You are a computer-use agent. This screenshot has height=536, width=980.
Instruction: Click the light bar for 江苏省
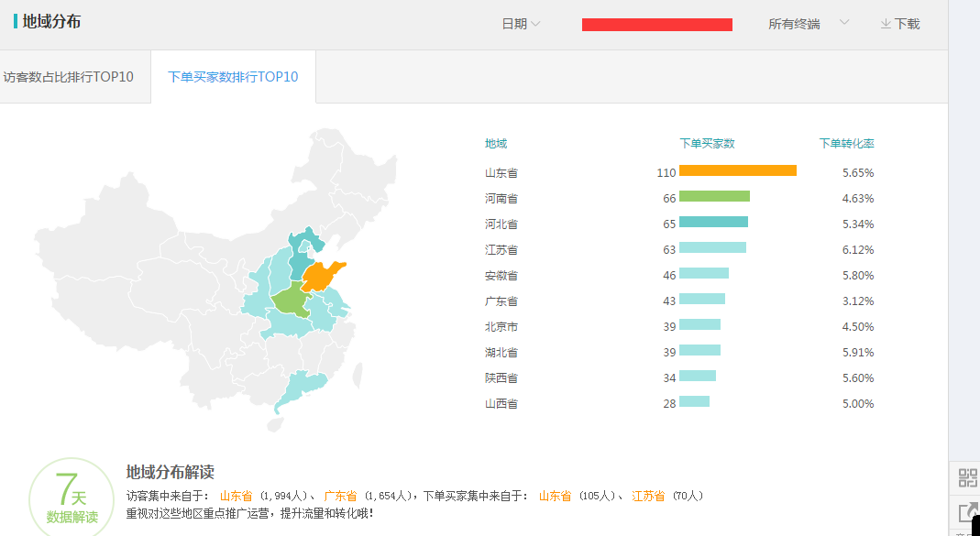(x=712, y=247)
